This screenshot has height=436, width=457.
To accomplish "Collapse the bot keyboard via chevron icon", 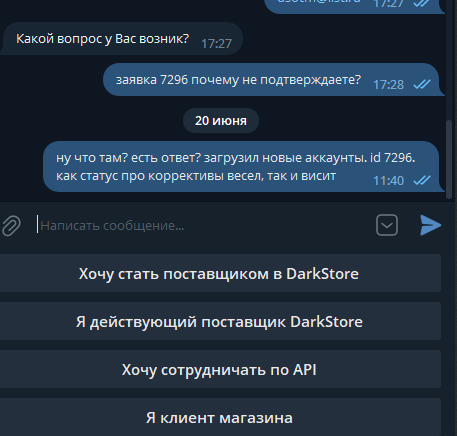I will coord(387,225).
